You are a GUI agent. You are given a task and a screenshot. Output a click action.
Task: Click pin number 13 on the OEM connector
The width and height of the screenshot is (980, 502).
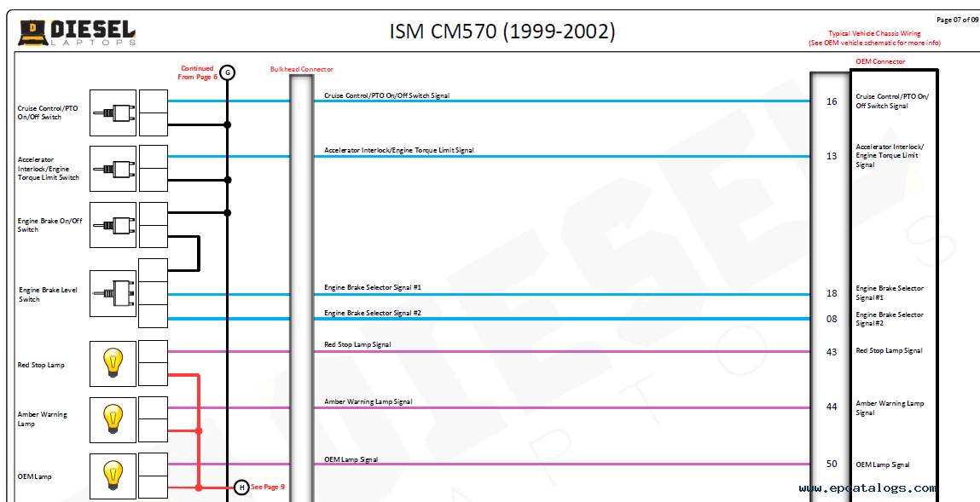(x=832, y=156)
